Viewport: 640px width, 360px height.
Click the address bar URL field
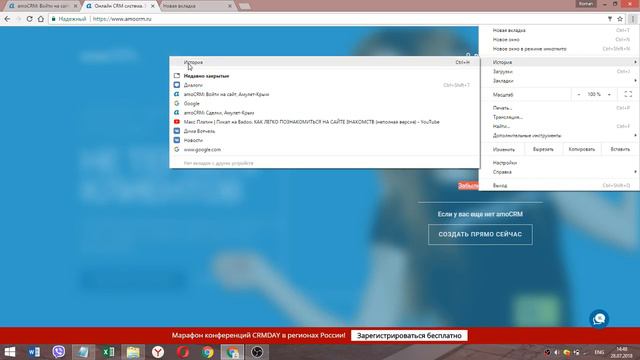coord(327,19)
